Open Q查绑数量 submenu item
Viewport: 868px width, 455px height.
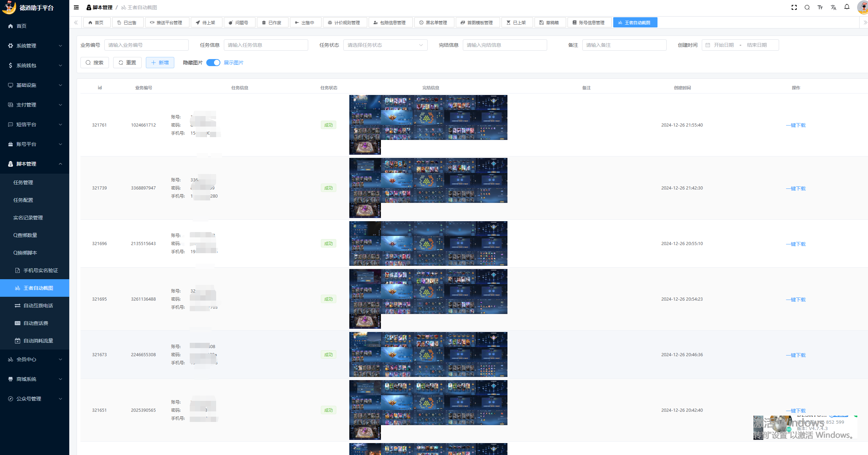tap(34, 235)
